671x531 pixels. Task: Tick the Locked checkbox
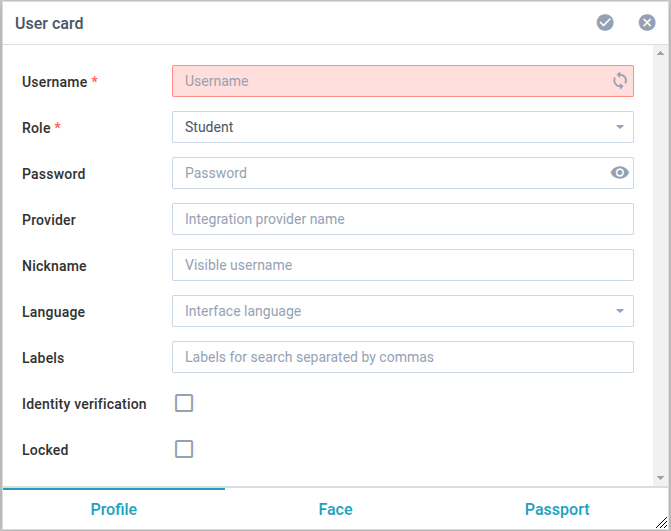click(184, 449)
